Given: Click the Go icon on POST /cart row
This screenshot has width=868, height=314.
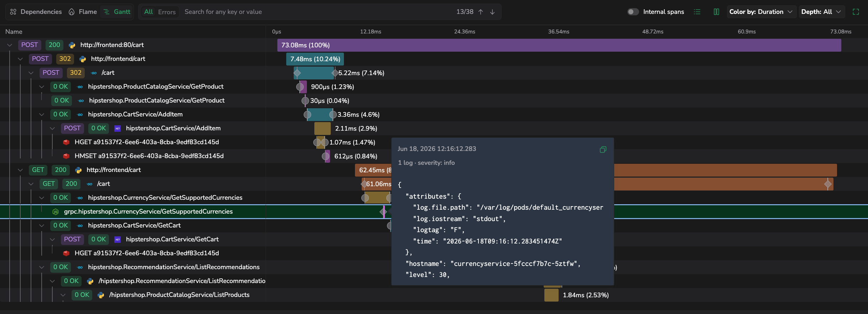Looking at the screenshot, I should click(94, 73).
